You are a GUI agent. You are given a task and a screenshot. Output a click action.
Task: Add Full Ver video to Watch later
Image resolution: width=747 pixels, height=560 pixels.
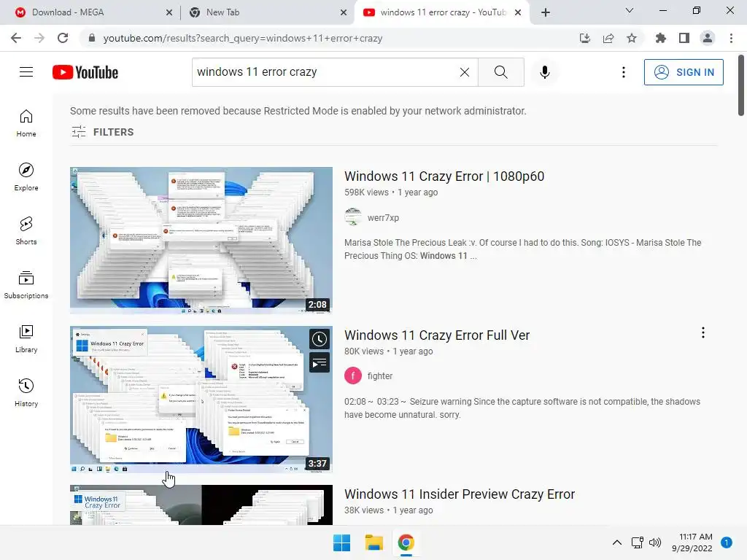coord(320,339)
